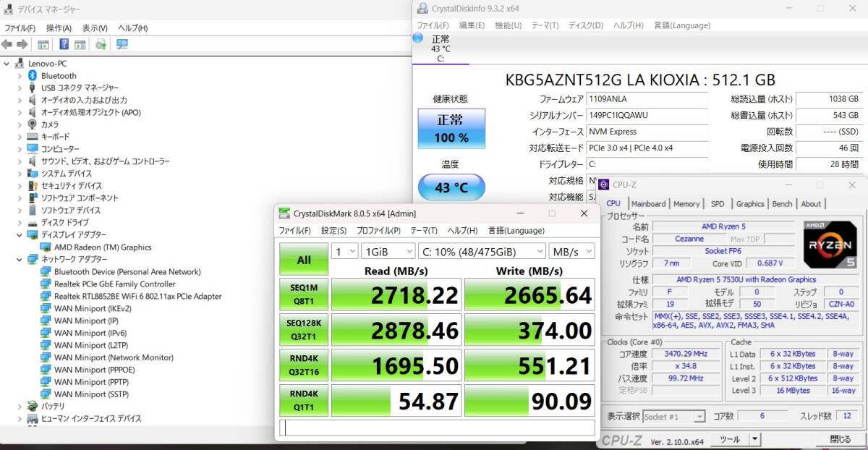Click the 閉じる button in CPU-Z
This screenshot has height=450, width=868.
840,439
